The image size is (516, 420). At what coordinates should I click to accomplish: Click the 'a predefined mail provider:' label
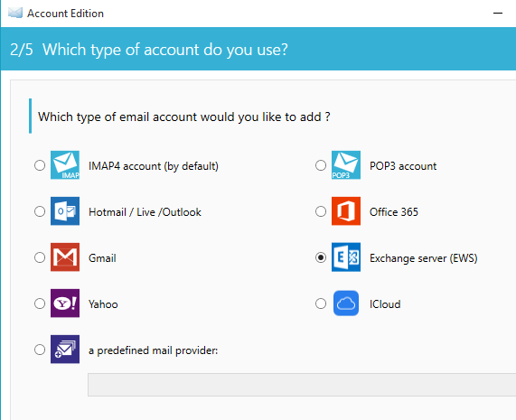tap(154, 350)
